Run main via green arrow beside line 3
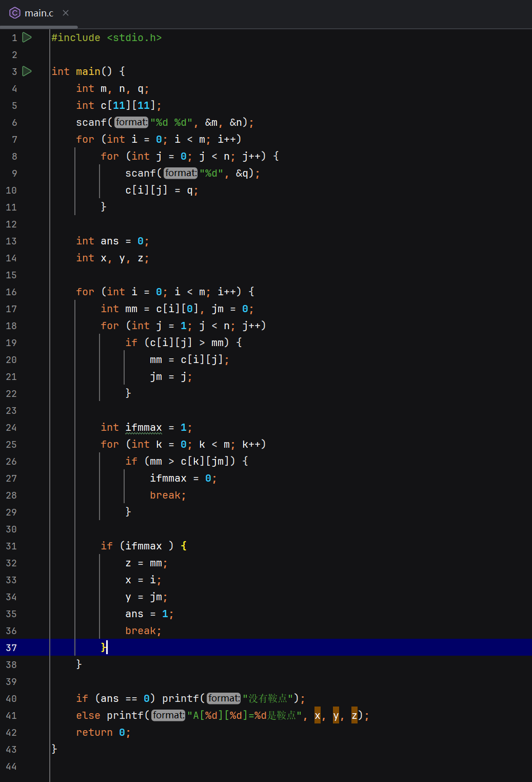 pyautogui.click(x=27, y=71)
